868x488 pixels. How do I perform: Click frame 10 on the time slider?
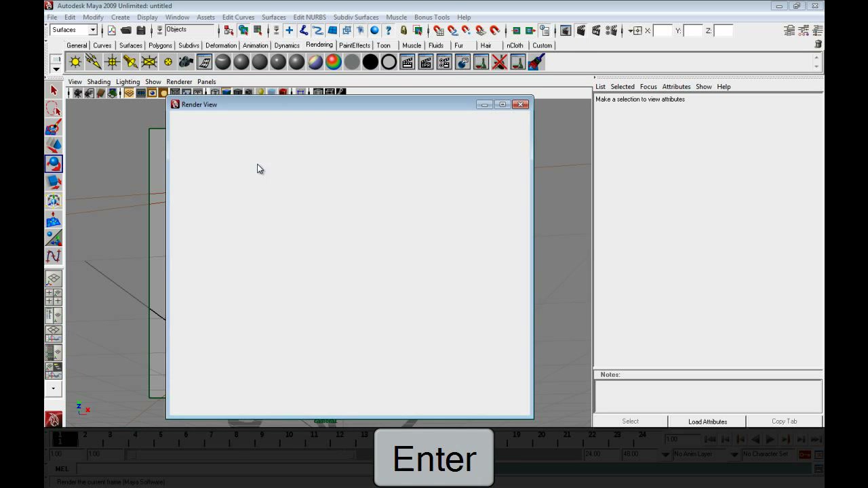pyautogui.click(x=289, y=436)
